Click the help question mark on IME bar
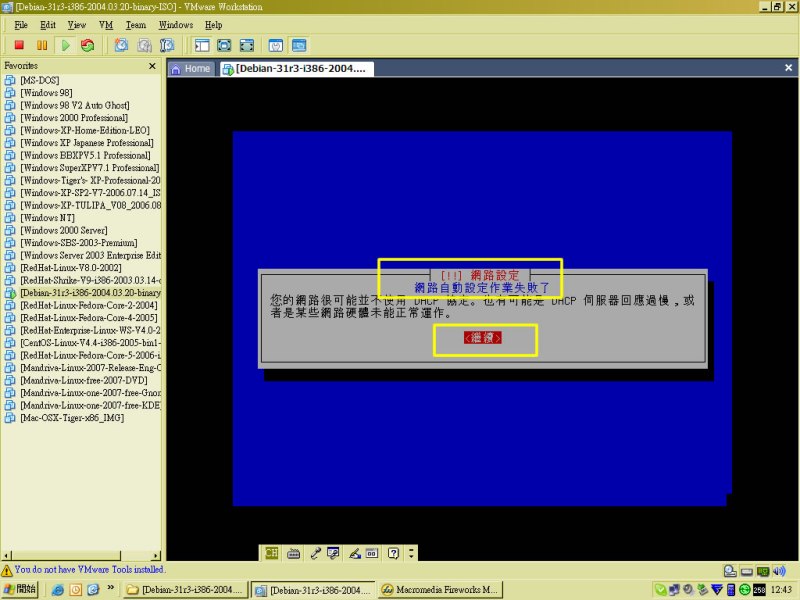 click(x=393, y=553)
